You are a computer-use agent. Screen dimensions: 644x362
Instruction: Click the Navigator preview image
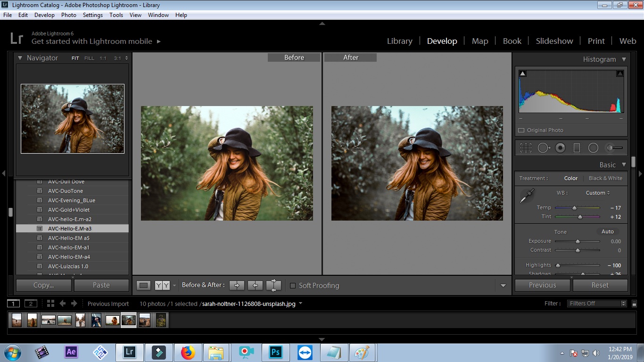pyautogui.click(x=73, y=119)
